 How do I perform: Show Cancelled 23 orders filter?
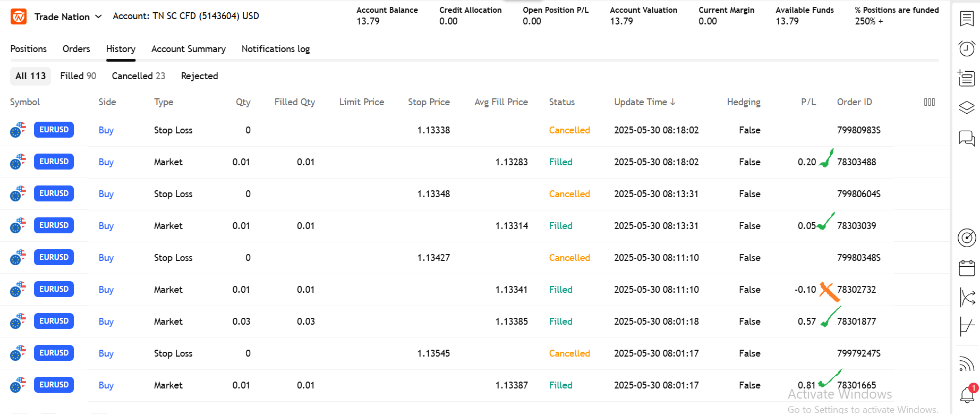point(138,76)
